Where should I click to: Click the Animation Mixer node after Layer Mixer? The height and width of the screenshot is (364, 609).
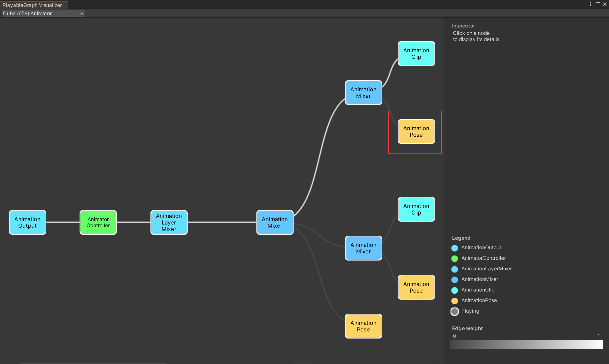pos(275,222)
